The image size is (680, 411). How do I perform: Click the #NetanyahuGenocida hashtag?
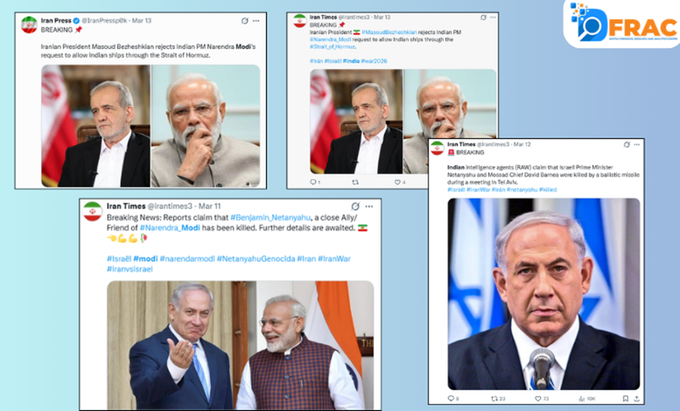coord(256,259)
